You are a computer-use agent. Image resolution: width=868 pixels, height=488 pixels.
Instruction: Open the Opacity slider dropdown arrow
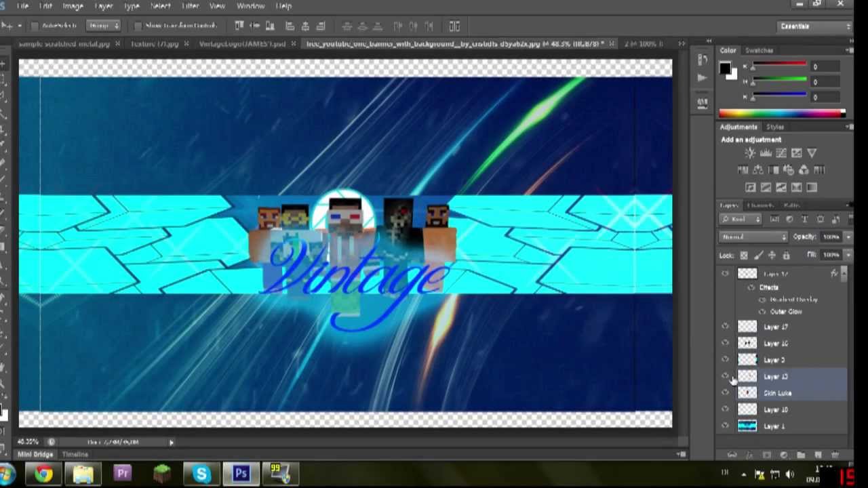pos(848,237)
